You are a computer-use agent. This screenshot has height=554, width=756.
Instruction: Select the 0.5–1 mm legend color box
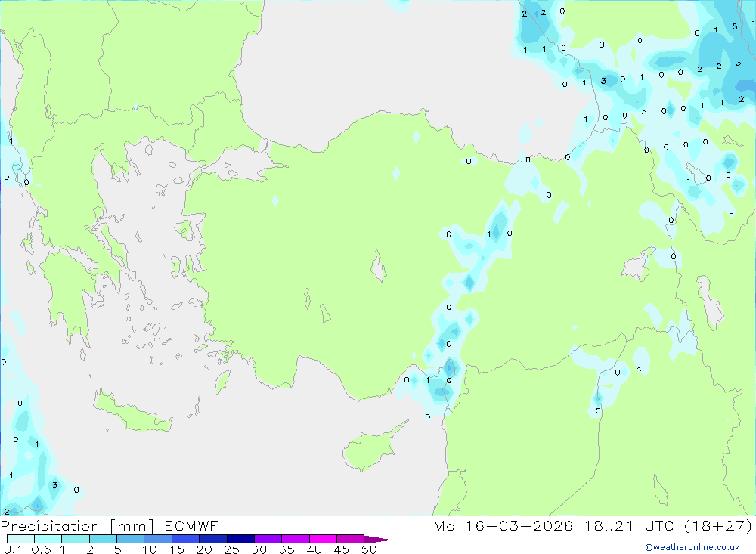point(48,539)
